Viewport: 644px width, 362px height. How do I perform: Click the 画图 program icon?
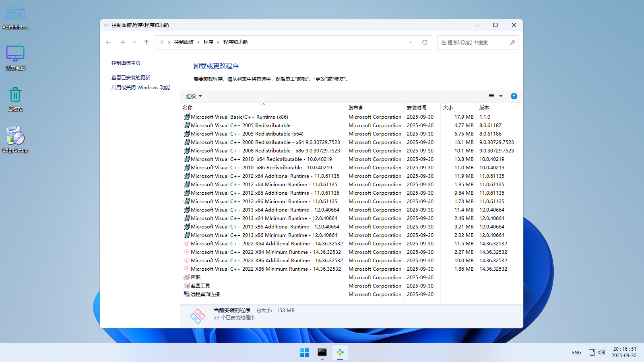[x=187, y=278]
